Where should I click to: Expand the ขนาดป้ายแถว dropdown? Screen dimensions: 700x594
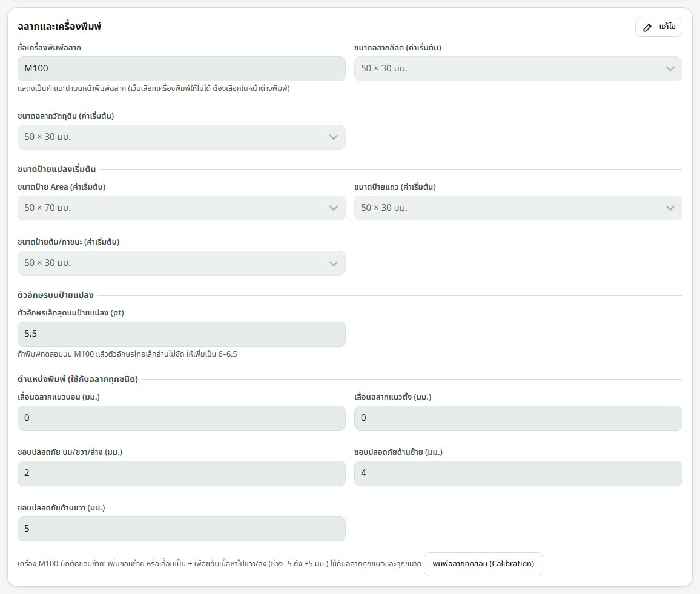518,208
